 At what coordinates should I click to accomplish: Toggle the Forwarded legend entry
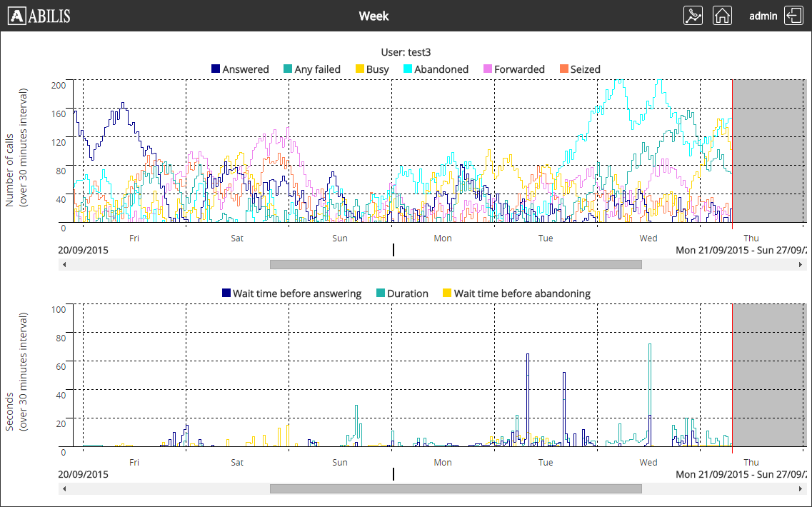tap(514, 69)
